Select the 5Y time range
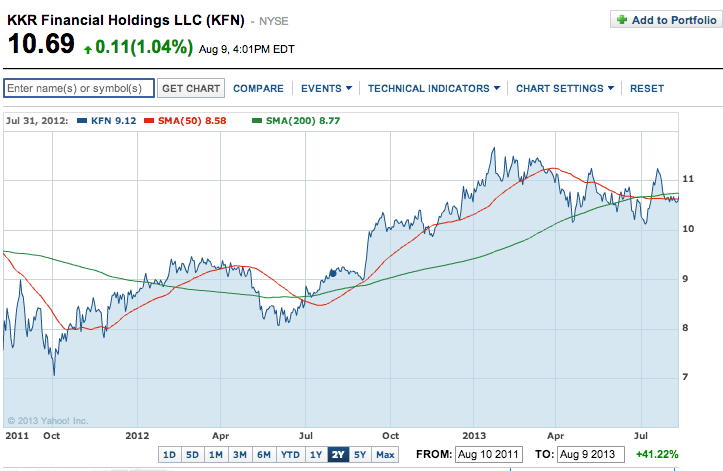Screen dimensions: 723x471 [360, 455]
